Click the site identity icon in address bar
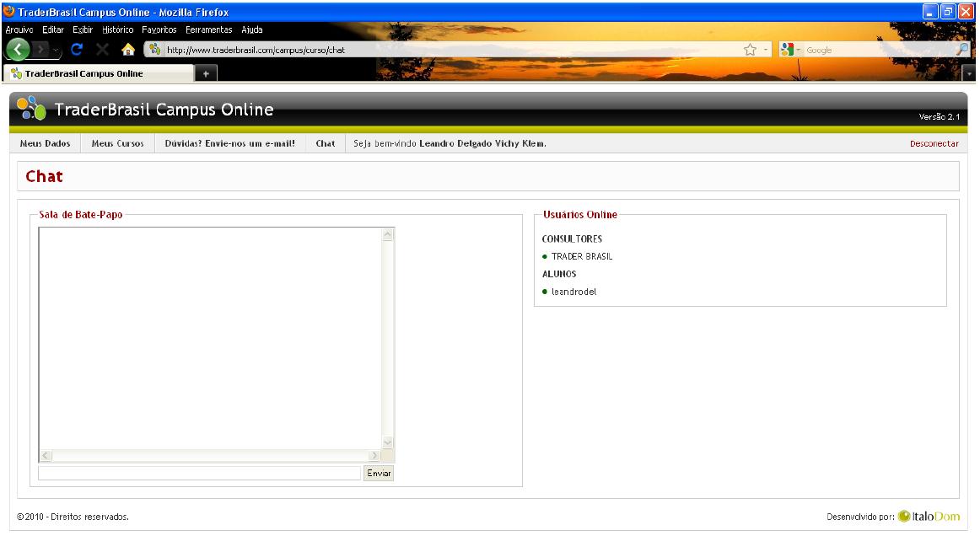980x536 pixels. coord(154,50)
